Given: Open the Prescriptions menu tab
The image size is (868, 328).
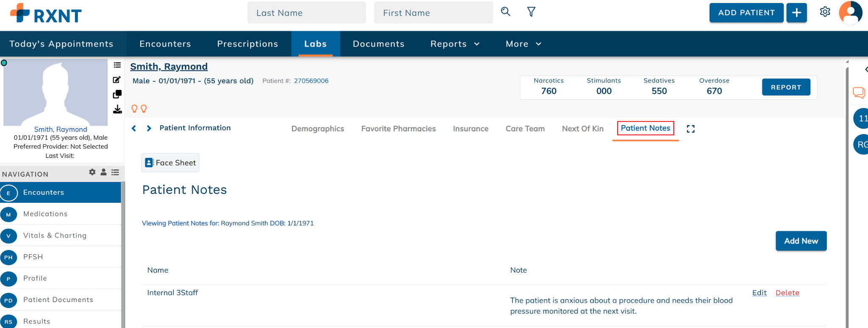Looking at the screenshot, I should tap(248, 44).
